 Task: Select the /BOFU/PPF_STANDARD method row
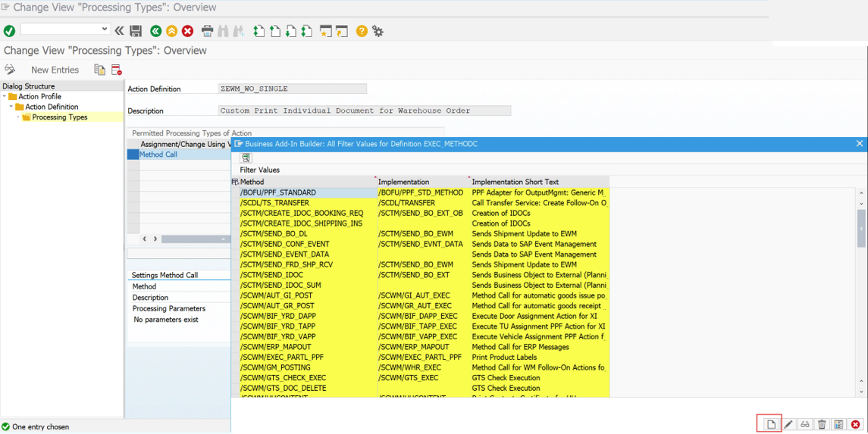[307, 192]
